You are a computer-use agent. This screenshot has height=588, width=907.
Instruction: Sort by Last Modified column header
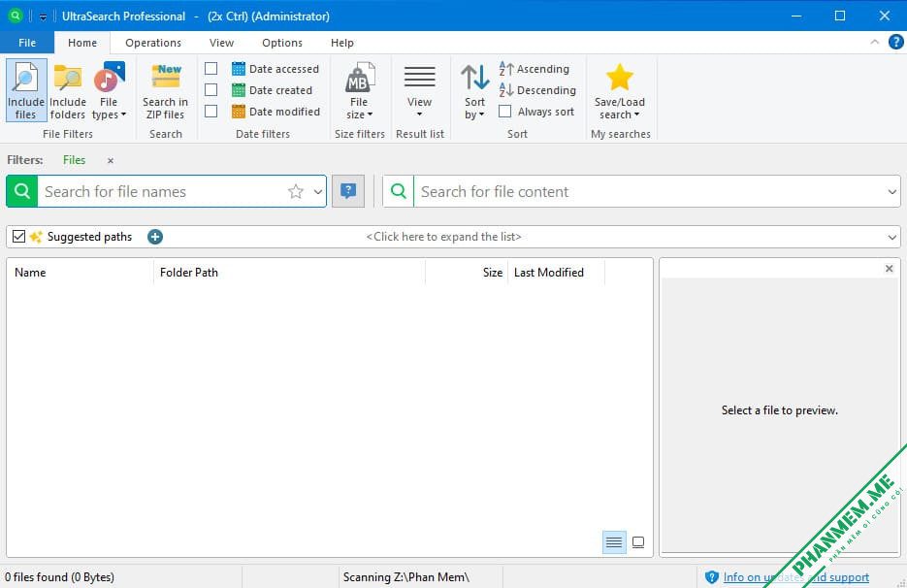(x=556, y=273)
